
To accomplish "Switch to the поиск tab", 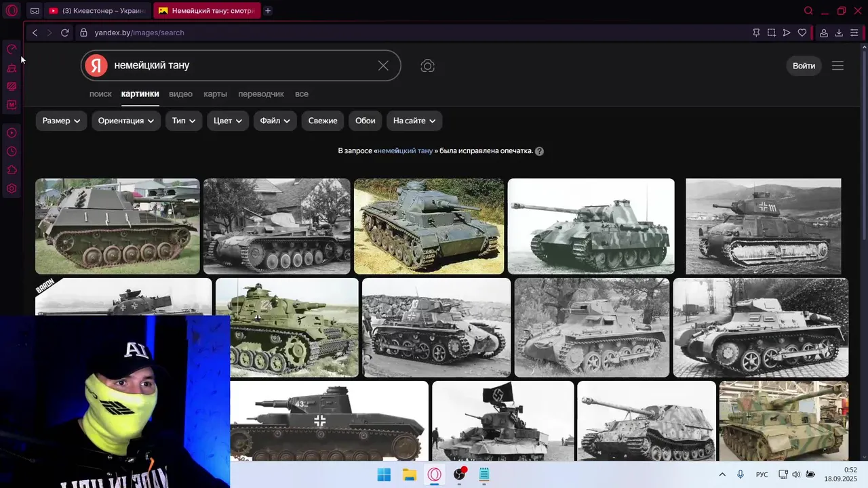I will (100, 94).
